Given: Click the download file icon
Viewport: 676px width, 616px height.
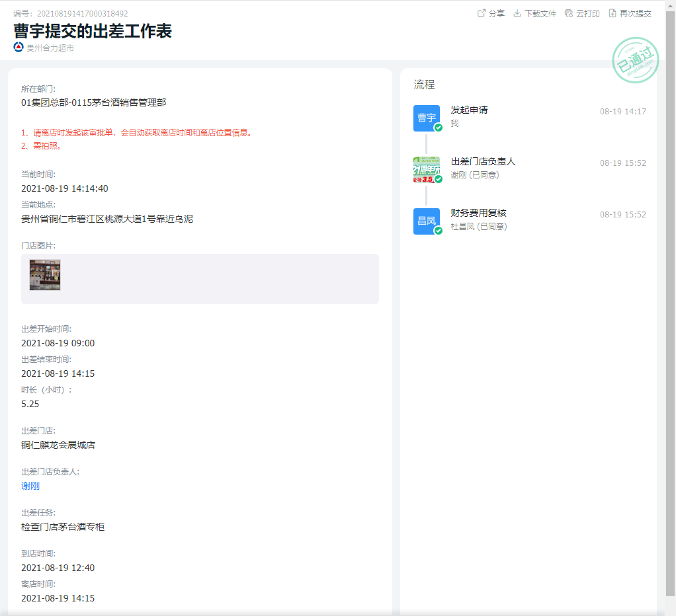Looking at the screenshot, I should coord(517,13).
